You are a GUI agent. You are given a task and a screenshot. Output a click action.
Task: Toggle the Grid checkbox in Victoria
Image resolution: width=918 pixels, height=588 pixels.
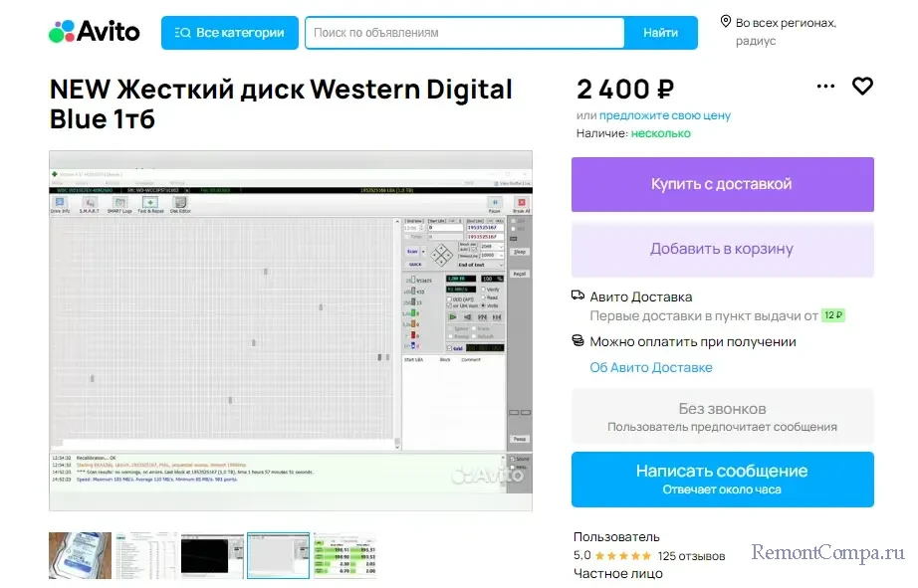(449, 348)
